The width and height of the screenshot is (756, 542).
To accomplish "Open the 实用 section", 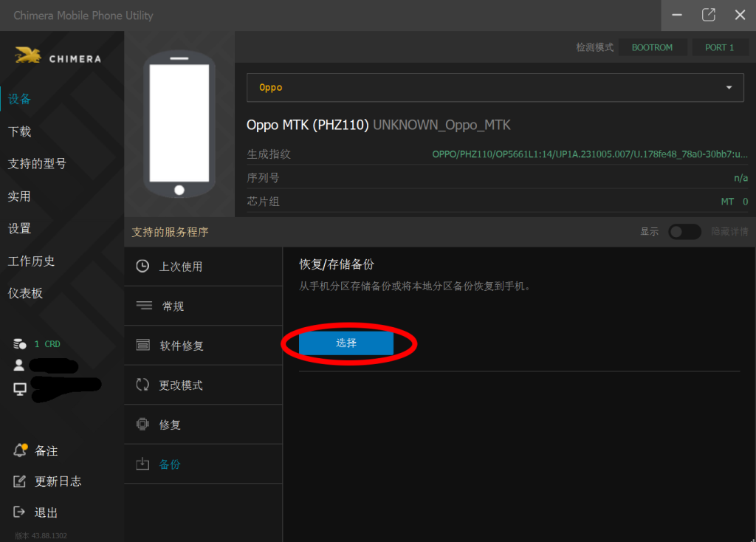I will 19,196.
